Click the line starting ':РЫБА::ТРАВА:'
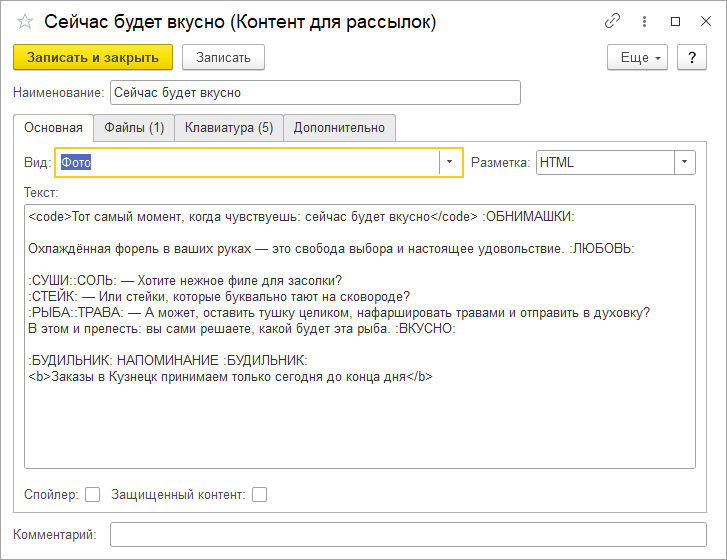 pos(339,313)
